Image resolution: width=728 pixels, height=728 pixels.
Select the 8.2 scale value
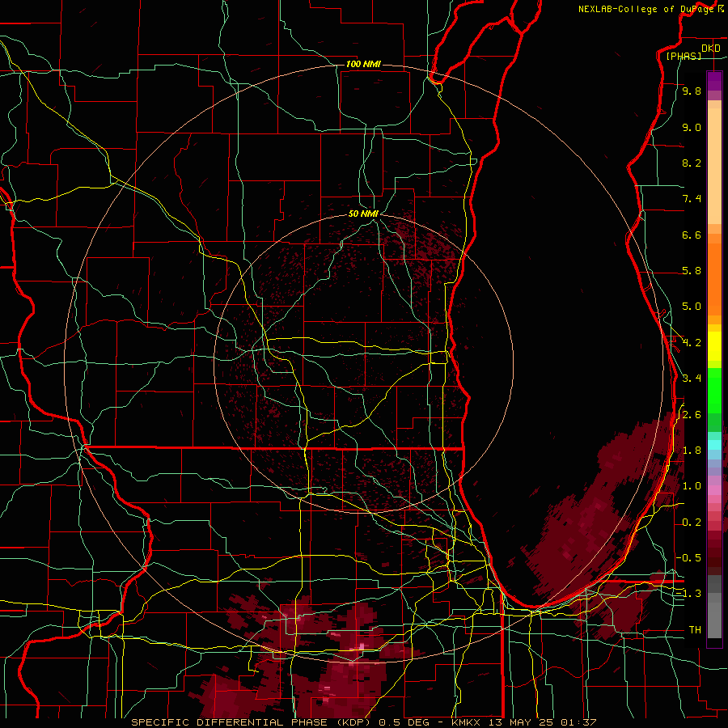pos(692,163)
